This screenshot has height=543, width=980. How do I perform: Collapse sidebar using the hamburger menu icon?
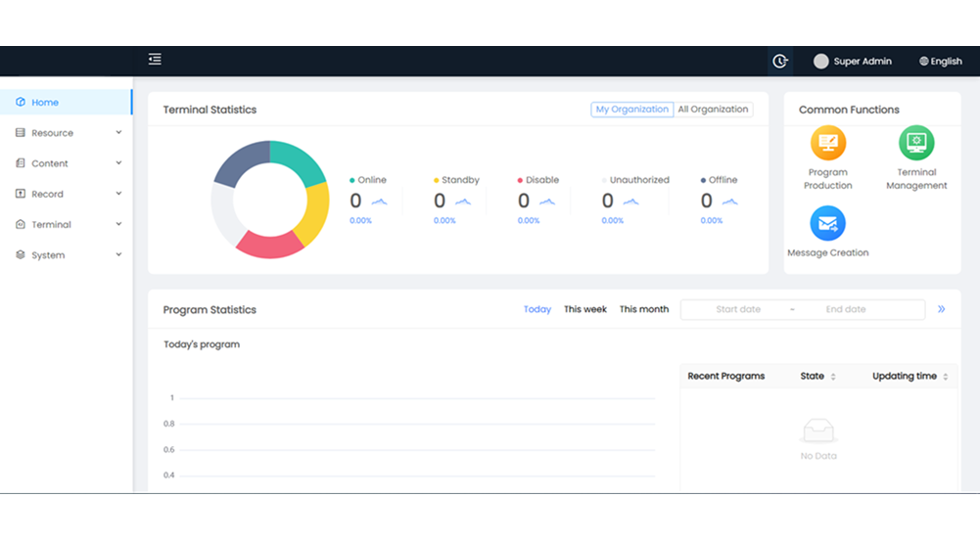155,60
